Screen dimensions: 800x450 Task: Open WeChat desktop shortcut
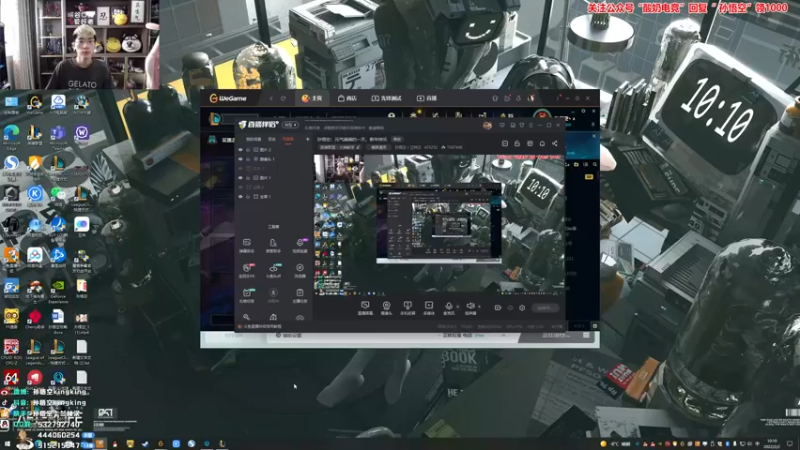pyautogui.click(x=58, y=196)
